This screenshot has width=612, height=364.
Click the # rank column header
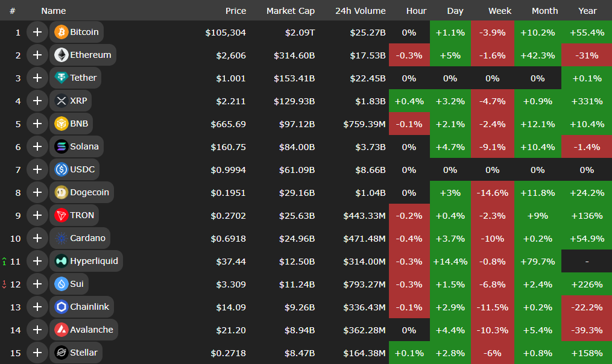click(12, 11)
